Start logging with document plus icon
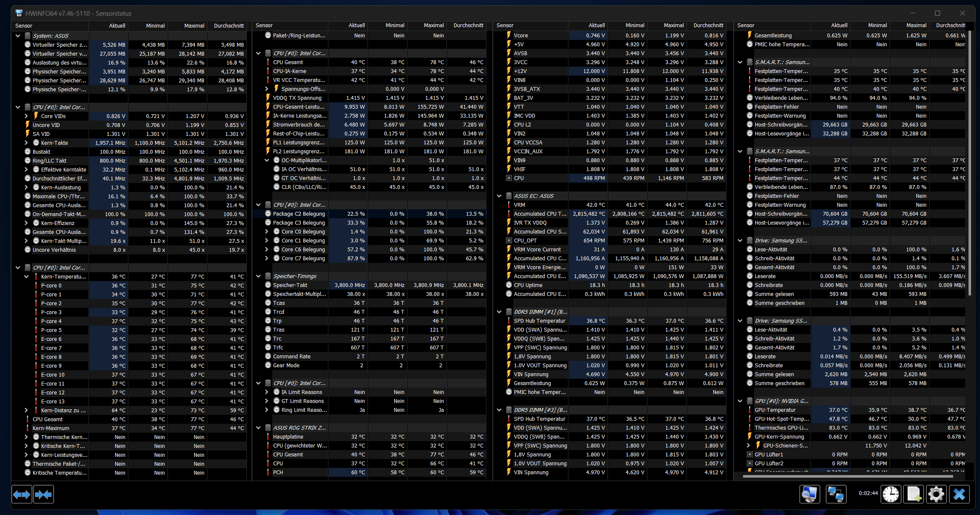Screen dimensions: 980x515 point(914,494)
